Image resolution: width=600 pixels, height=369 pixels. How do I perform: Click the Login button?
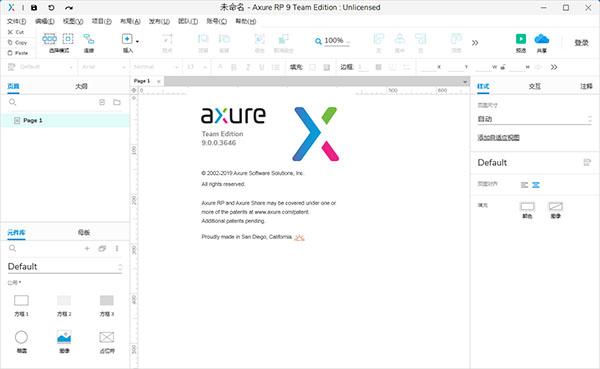[x=581, y=42]
